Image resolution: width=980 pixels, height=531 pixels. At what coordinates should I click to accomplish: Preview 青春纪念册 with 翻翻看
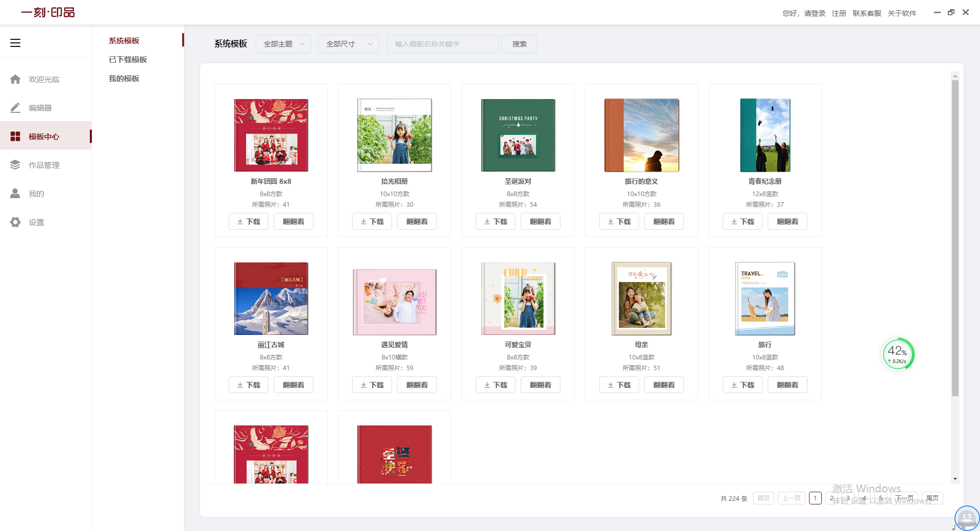click(x=788, y=222)
